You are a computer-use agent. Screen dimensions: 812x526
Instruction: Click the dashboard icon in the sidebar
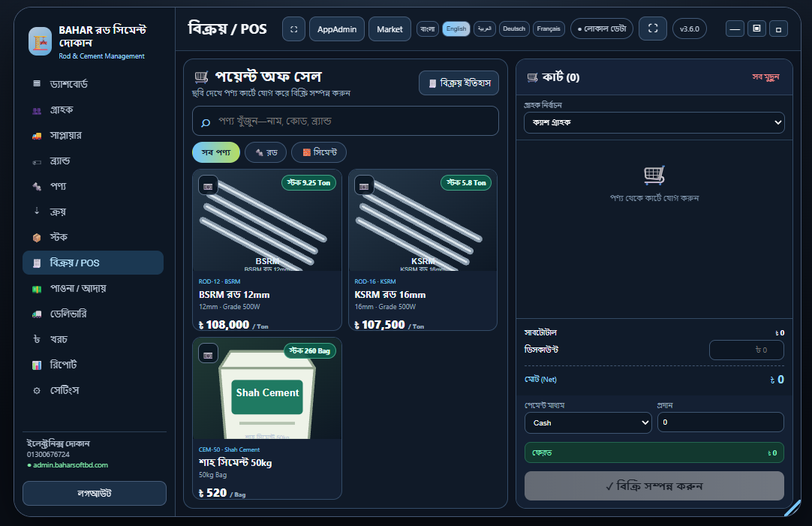click(x=37, y=84)
